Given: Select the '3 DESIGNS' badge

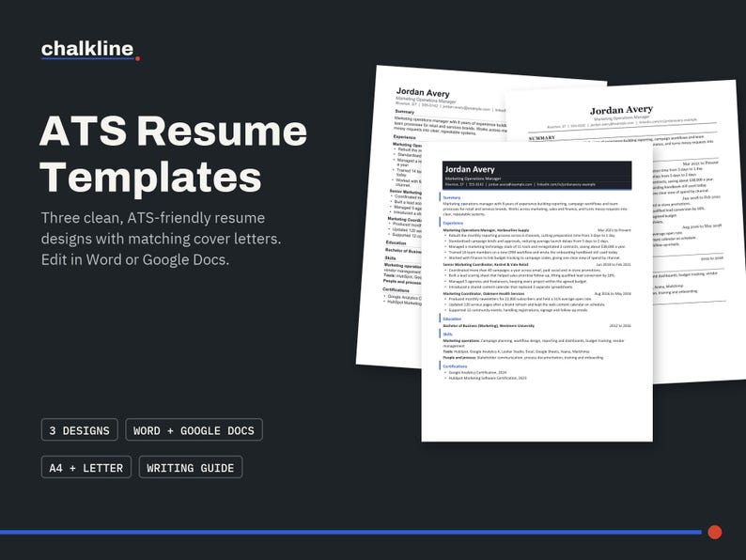Looking at the screenshot, I should [80, 430].
